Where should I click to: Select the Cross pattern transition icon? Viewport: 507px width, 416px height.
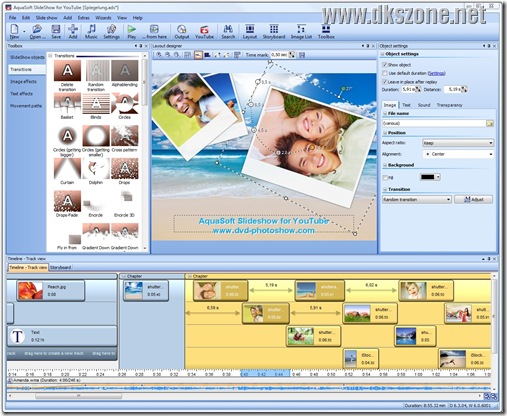(125, 136)
